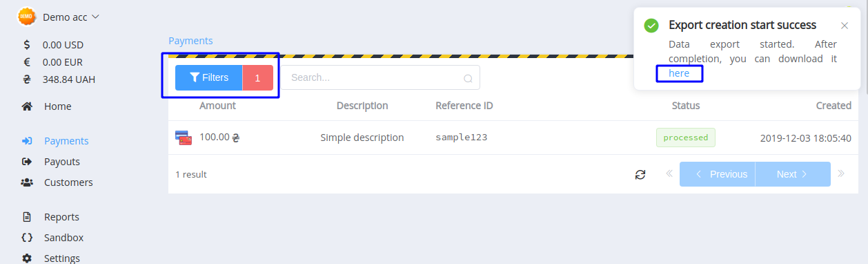Jump to last page double-chevron

(x=840, y=173)
